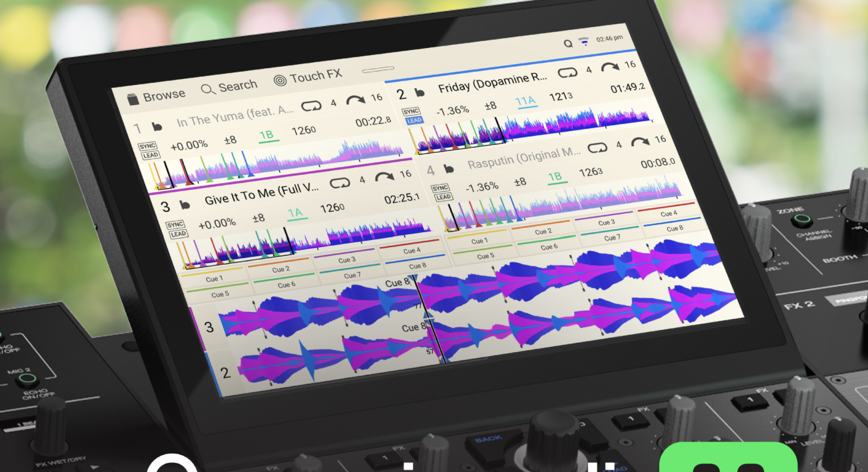Toggle SYNC on deck 1 In The Yuma
The width and height of the screenshot is (868, 472).
click(148, 146)
